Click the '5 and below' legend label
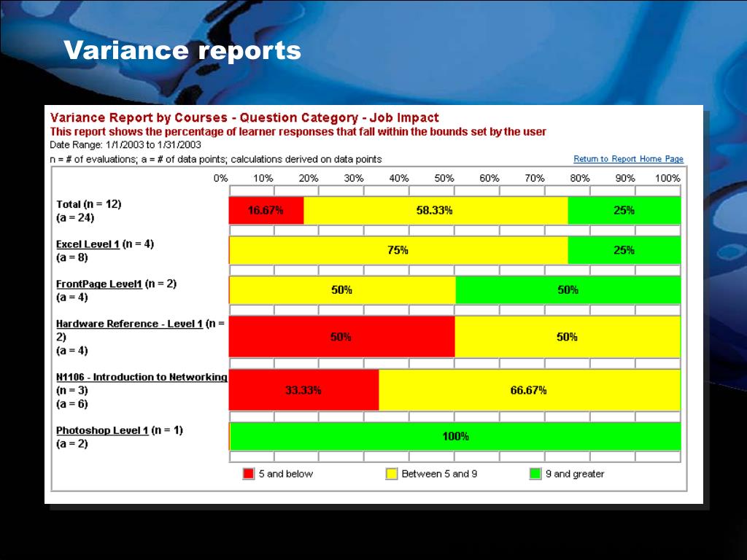The width and height of the screenshot is (747, 560). pyautogui.click(x=286, y=474)
